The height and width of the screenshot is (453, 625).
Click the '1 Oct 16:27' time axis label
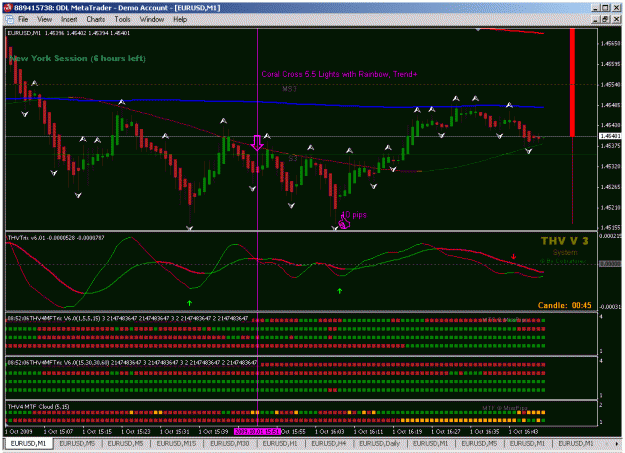[446, 431]
